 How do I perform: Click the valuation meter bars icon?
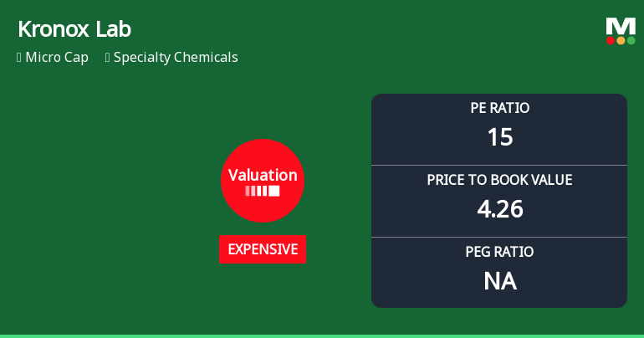coord(263,191)
